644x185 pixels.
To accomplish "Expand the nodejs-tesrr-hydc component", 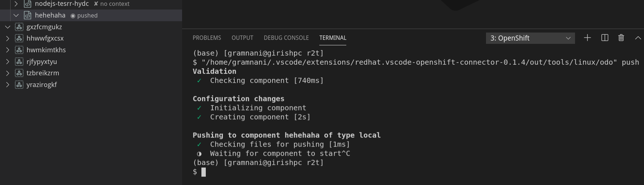I will tap(16, 4).
